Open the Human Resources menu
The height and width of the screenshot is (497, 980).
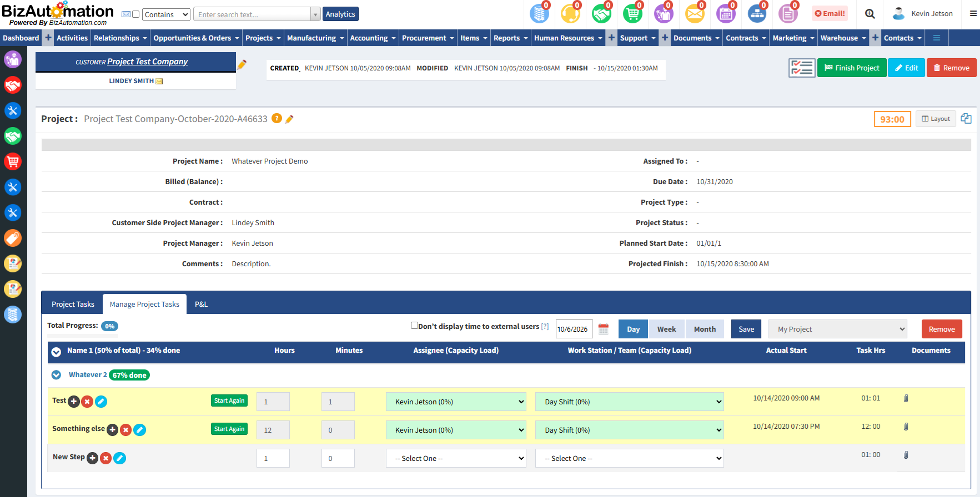(x=568, y=38)
